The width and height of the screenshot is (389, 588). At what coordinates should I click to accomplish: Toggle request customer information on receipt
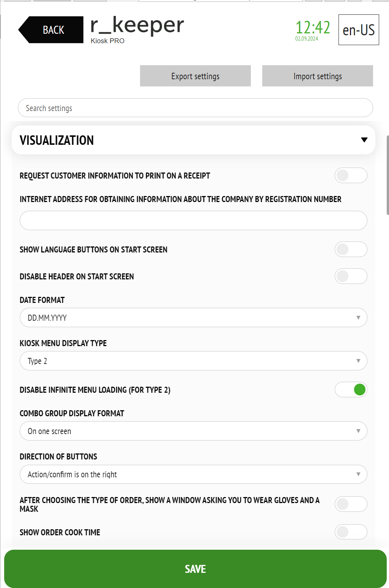351,176
